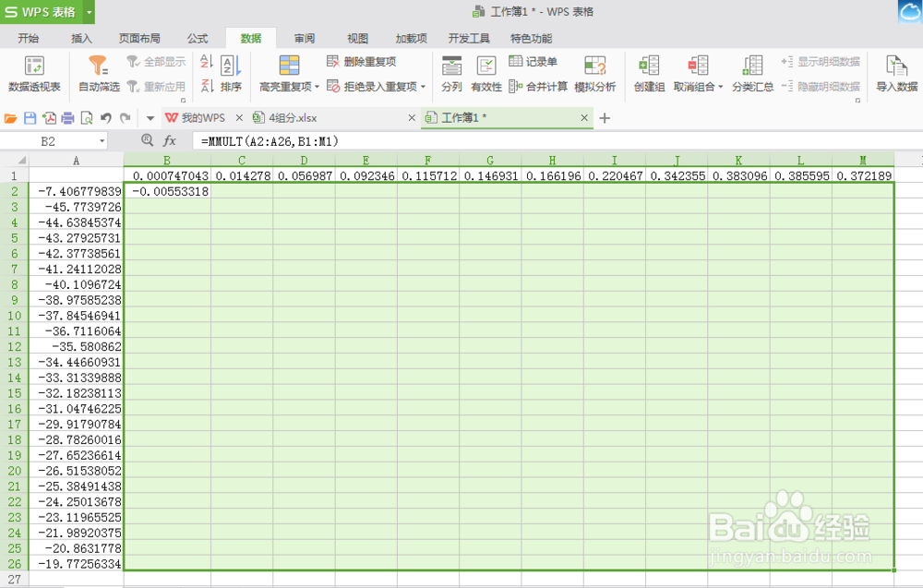Viewport: 923px width, 588px height.
Task: Switch to the 开始 ribbon tab
Action: [29, 38]
